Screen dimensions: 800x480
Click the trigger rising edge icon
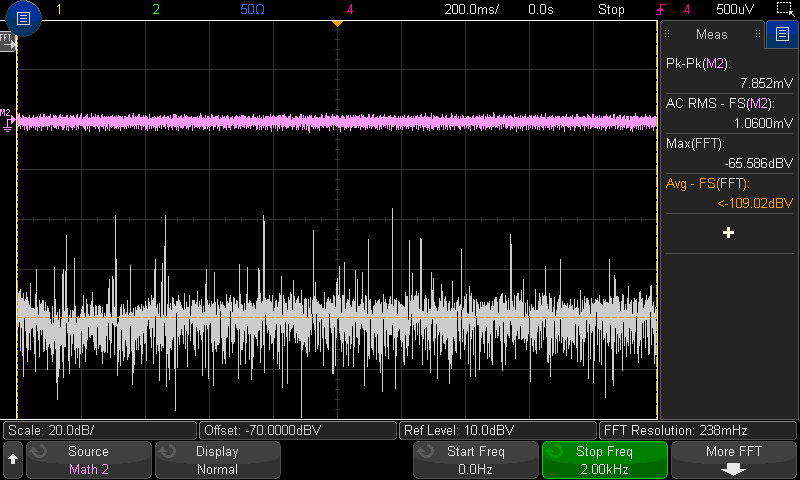(661, 9)
